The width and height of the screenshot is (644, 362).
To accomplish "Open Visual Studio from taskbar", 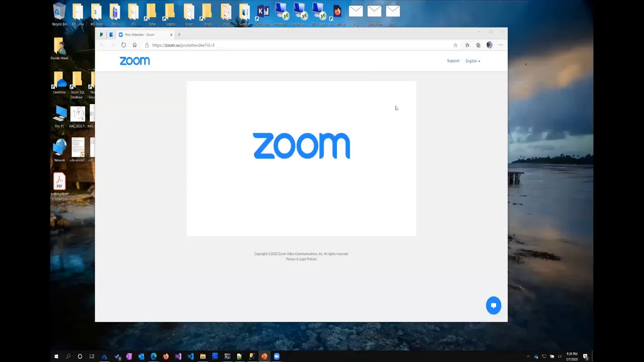I will pyautogui.click(x=178, y=356).
